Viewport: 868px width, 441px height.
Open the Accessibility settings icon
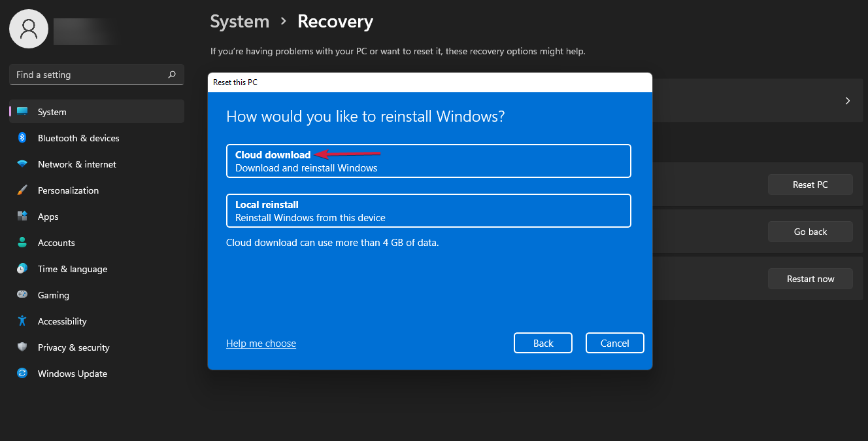[23, 321]
